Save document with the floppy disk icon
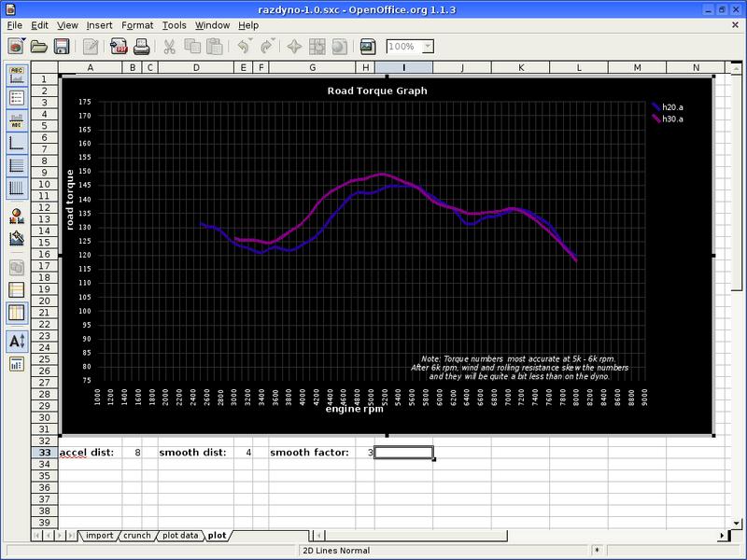 pos(61,46)
